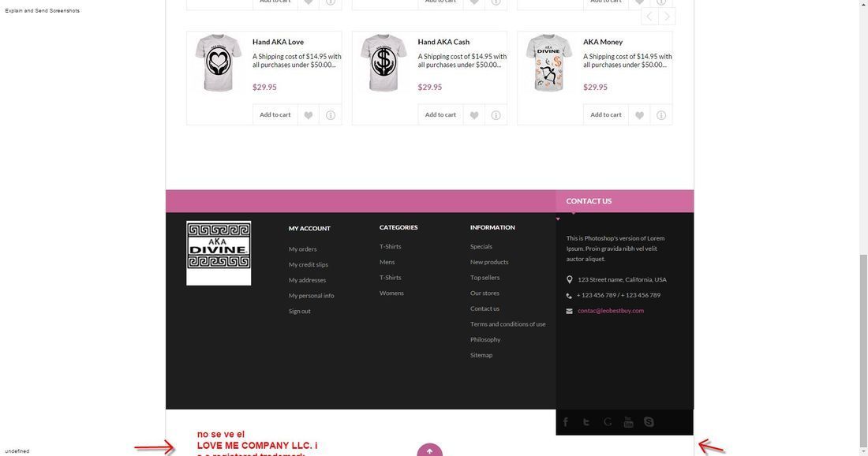The image size is (868, 456).
Task: Click Hand AKA Love $29.95 price
Action: pyautogui.click(x=264, y=88)
